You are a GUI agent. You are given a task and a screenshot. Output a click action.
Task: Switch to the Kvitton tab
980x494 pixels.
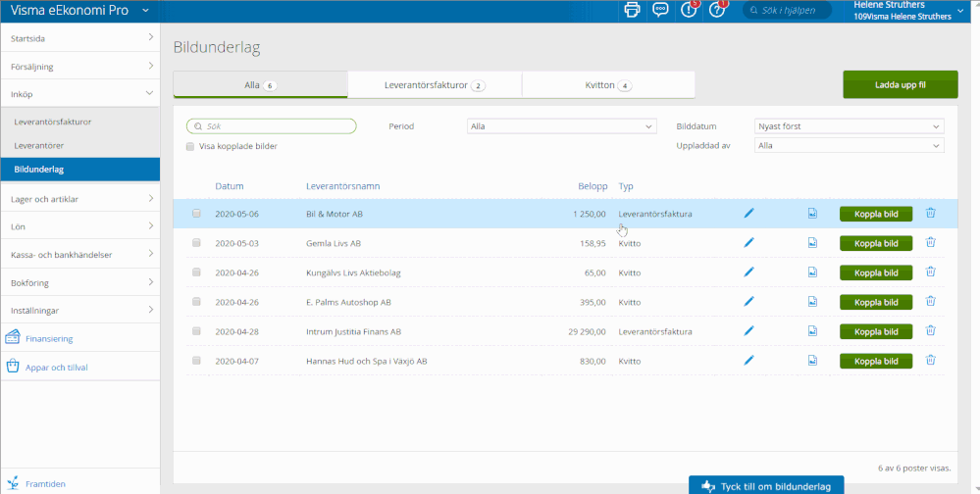[x=608, y=85]
